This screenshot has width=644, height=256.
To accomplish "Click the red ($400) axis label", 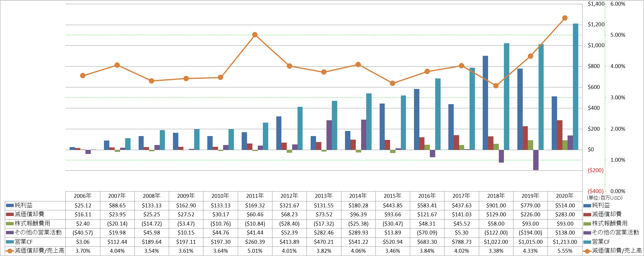I will pyautogui.click(x=596, y=191).
